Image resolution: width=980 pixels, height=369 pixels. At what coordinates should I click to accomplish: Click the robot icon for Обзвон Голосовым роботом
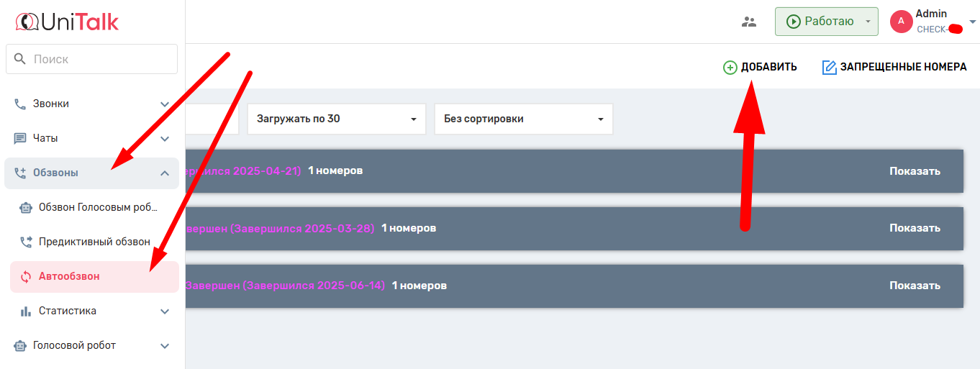[x=26, y=207]
